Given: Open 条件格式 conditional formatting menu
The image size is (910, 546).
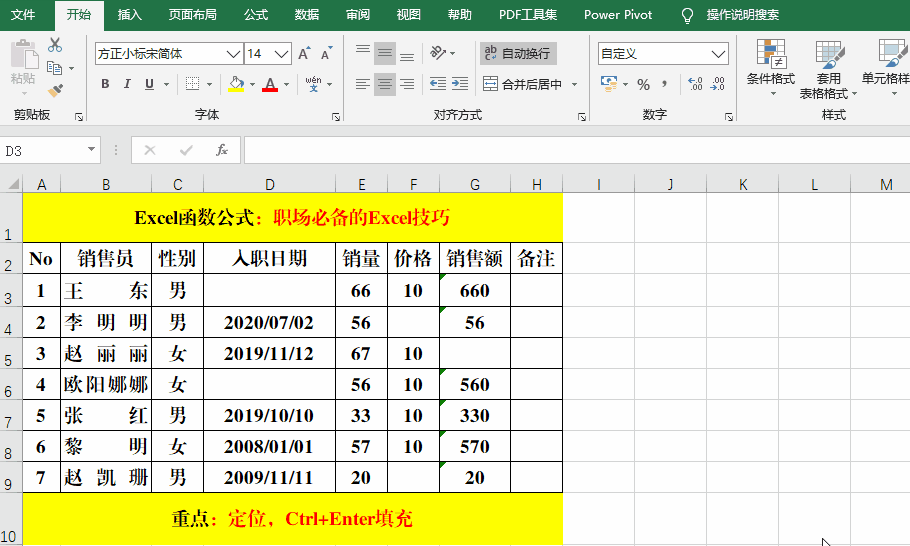Looking at the screenshot, I should pos(771,68).
